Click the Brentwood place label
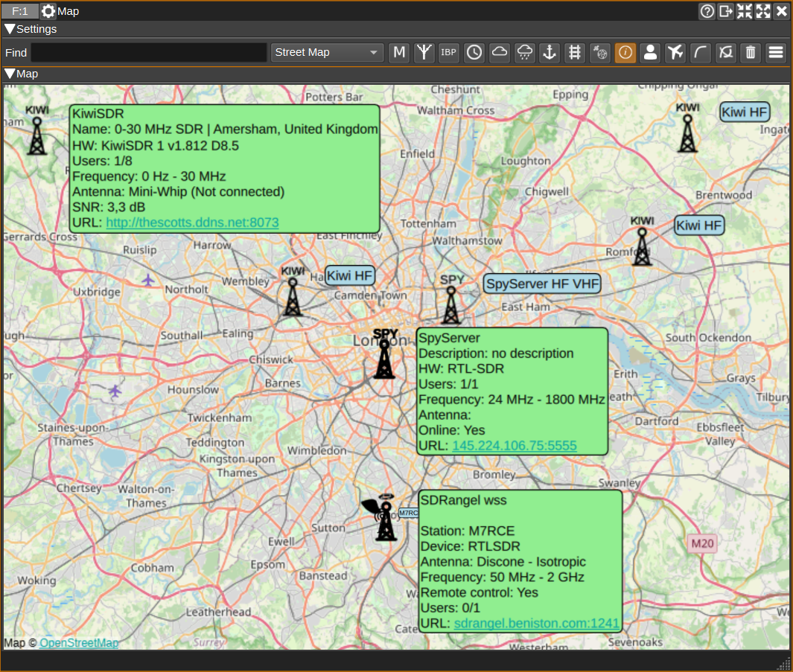793x672 pixels. coord(724,195)
